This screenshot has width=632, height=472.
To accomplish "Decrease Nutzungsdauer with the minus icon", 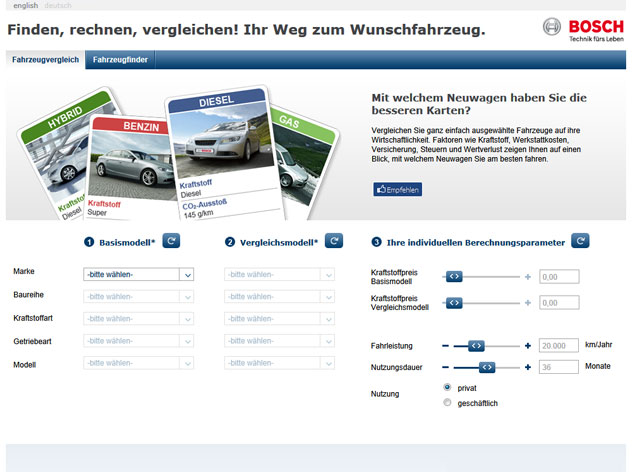I will coord(445,367).
